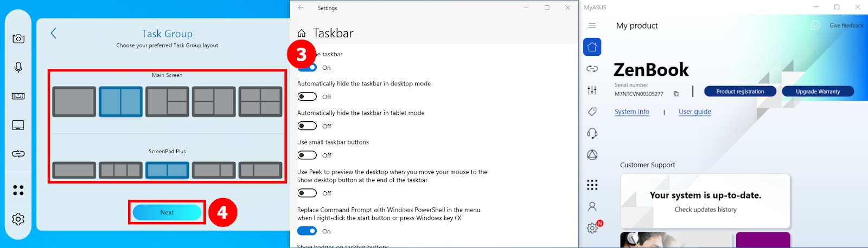Toggle auto-hide taskbar in desktop mode
This screenshot has width=868, height=248.
click(x=307, y=96)
